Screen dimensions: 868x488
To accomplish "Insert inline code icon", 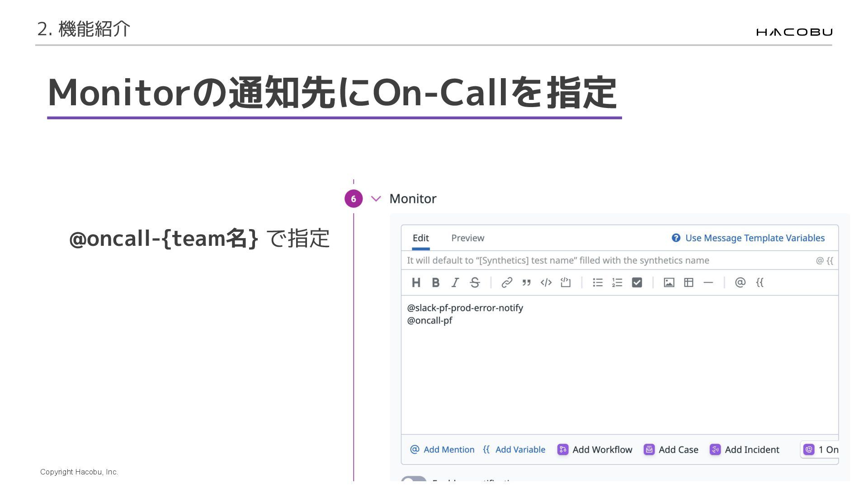I will coord(546,283).
